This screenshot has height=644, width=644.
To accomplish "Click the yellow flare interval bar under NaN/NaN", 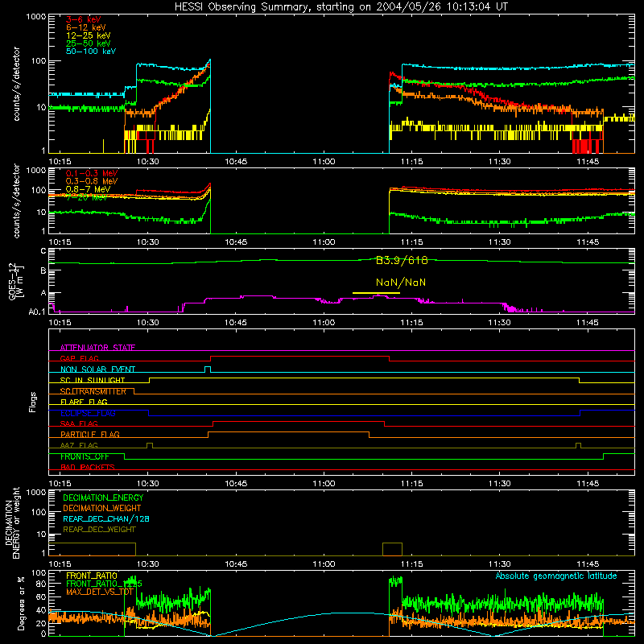I will [376, 293].
